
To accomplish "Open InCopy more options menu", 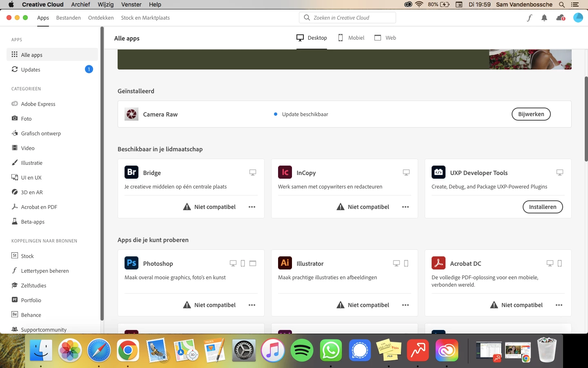I will pyautogui.click(x=405, y=207).
